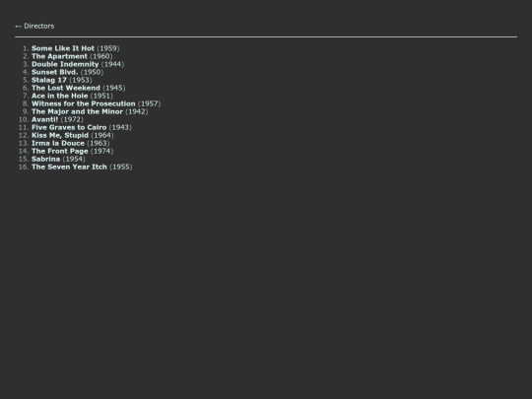The height and width of the screenshot is (399, 532).
Task: Click The Major and the Minor
Action: [77, 111]
